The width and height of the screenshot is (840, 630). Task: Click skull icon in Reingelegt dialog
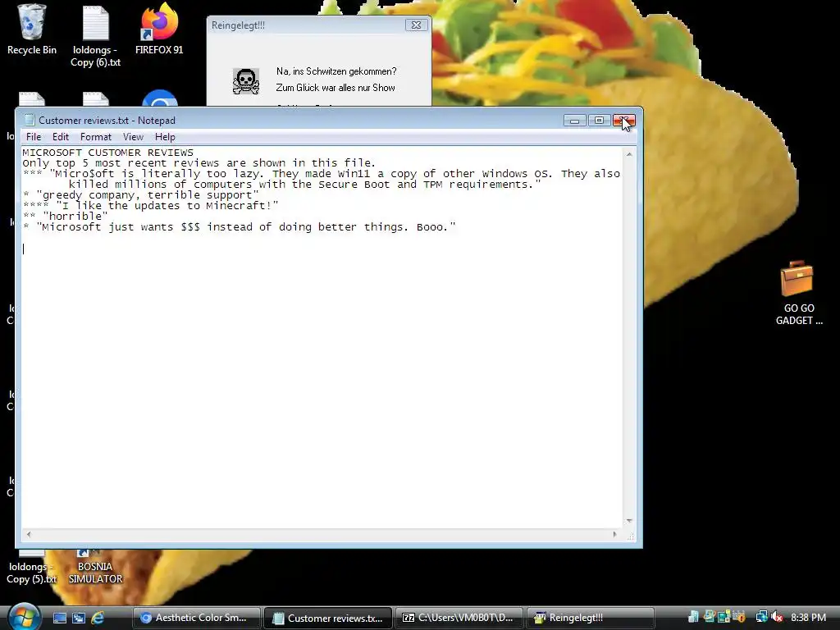click(x=246, y=81)
